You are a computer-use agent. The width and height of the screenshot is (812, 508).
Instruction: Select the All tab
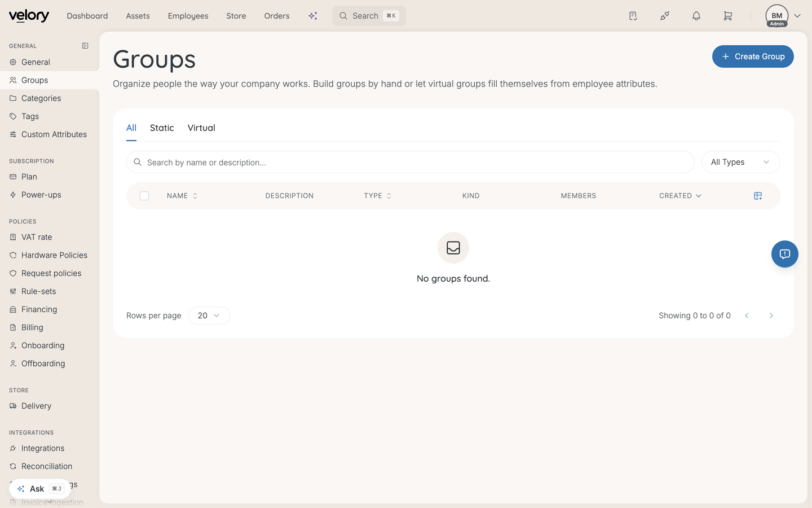pos(131,128)
